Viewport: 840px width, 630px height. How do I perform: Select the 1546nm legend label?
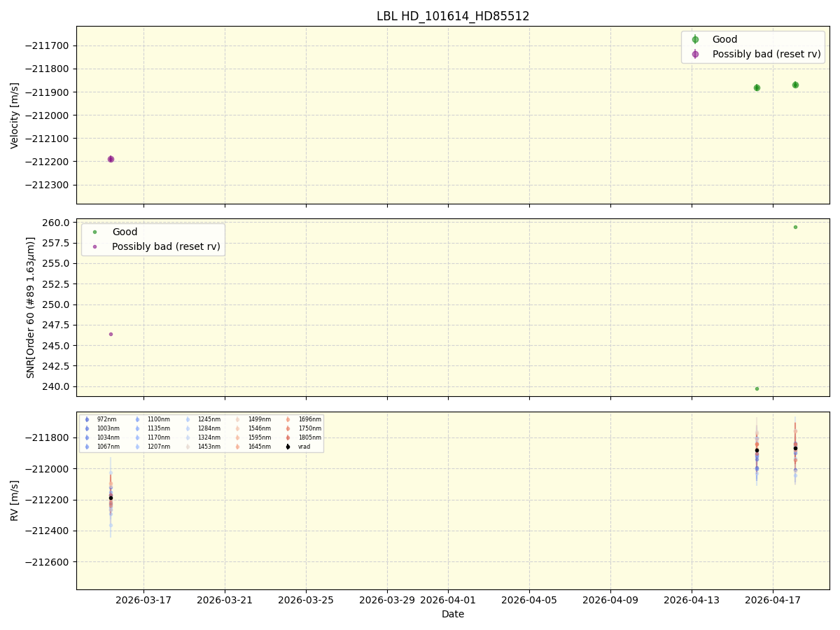click(x=260, y=428)
